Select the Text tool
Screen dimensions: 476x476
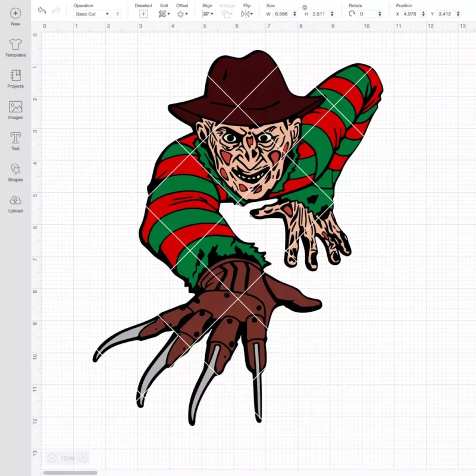15,141
